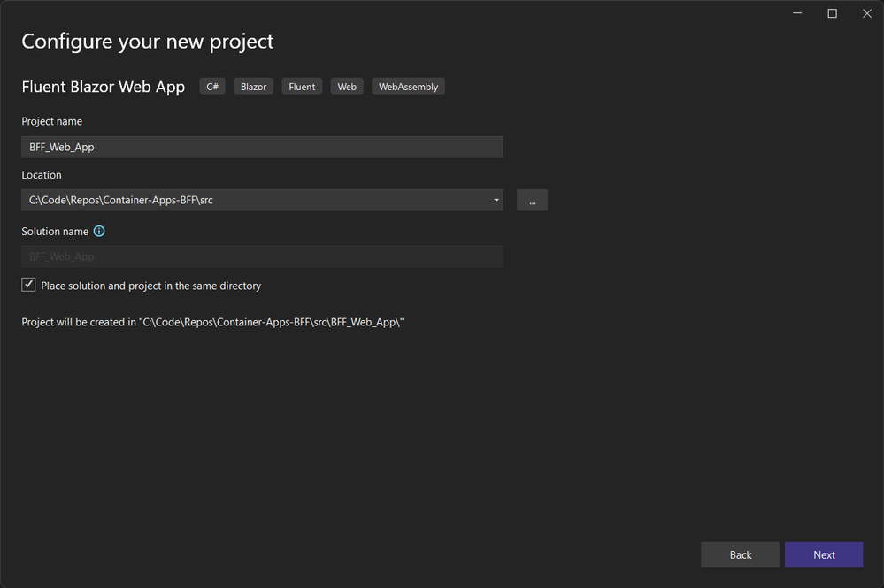Click inside the Location path combo box
Viewport: 884px width, 588px height.
coord(255,200)
